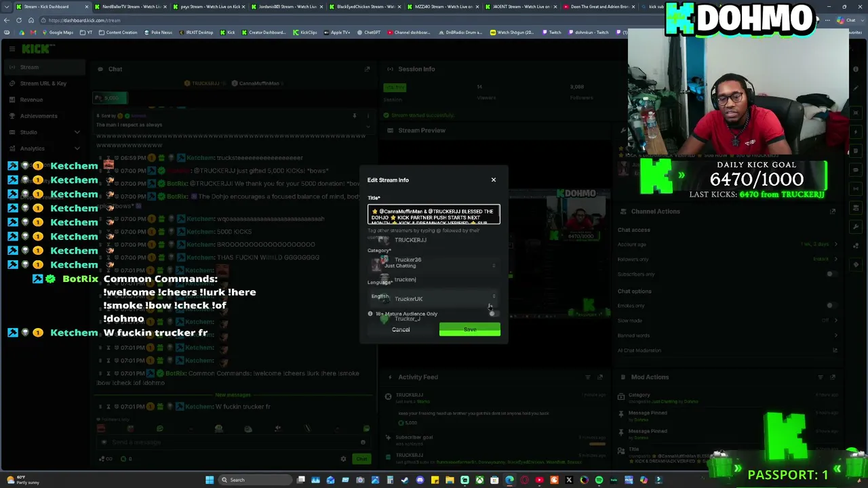This screenshot has width=868, height=488.
Task: Open the ChatGPT bookmark
Action: tap(369, 33)
